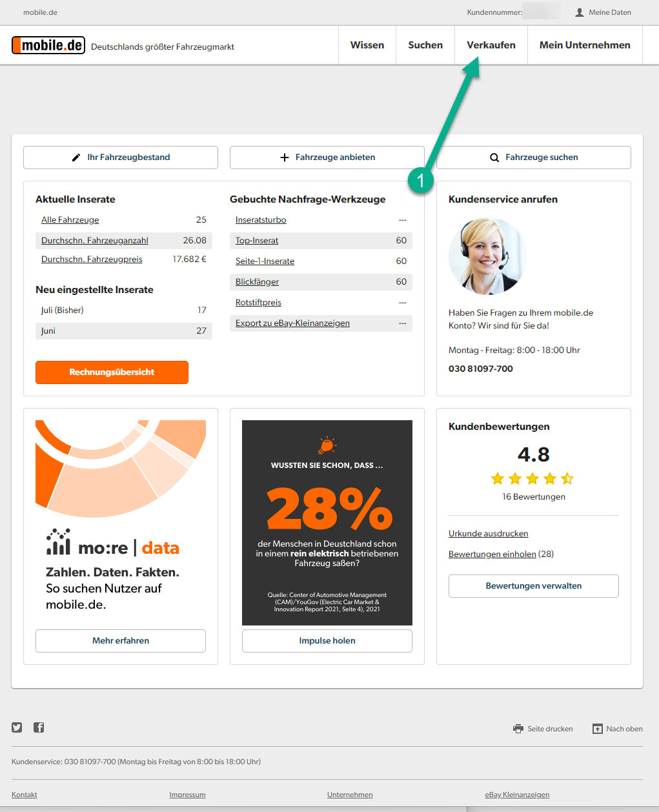Open Unternehmen footer link
Image resolution: width=659 pixels, height=812 pixels.
pyautogui.click(x=350, y=795)
